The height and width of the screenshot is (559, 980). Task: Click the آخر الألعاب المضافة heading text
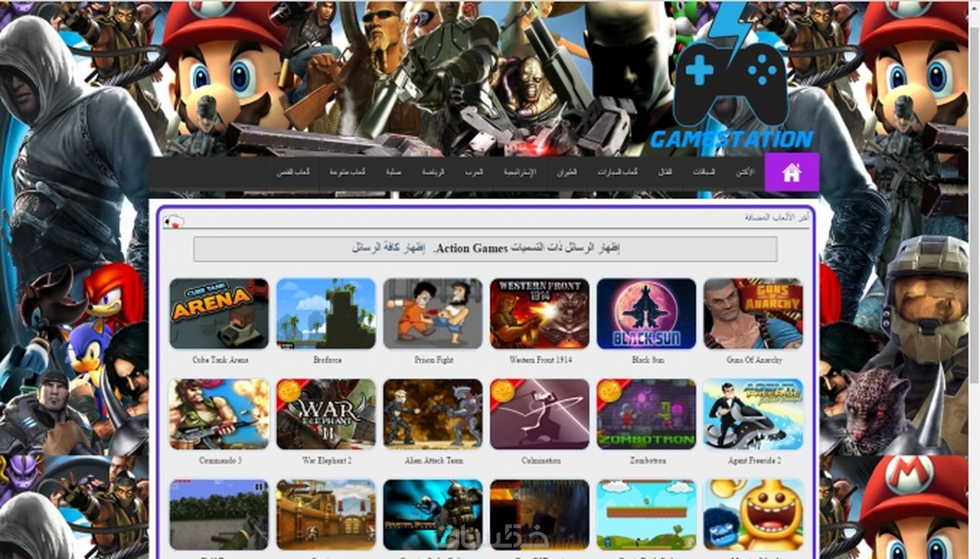pyautogui.click(x=776, y=217)
